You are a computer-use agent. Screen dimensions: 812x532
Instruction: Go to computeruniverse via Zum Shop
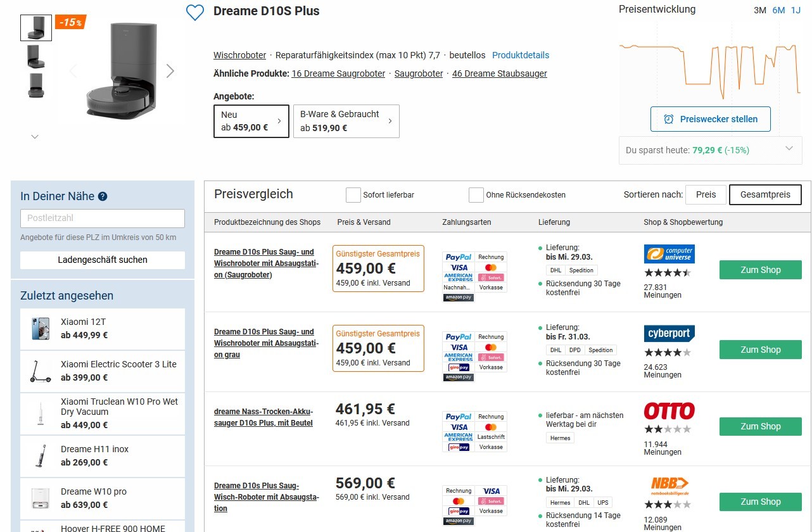[761, 270]
